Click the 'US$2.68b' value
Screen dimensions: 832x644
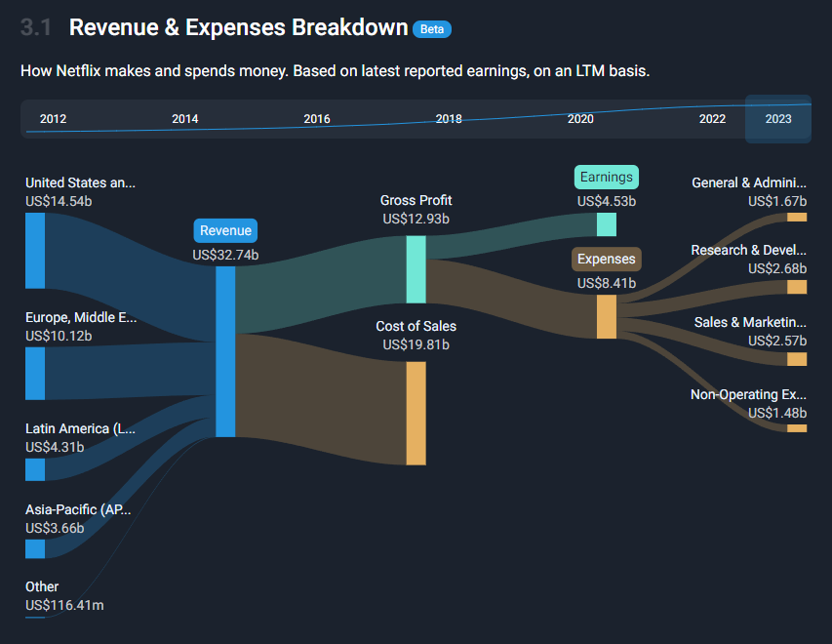pos(777,268)
